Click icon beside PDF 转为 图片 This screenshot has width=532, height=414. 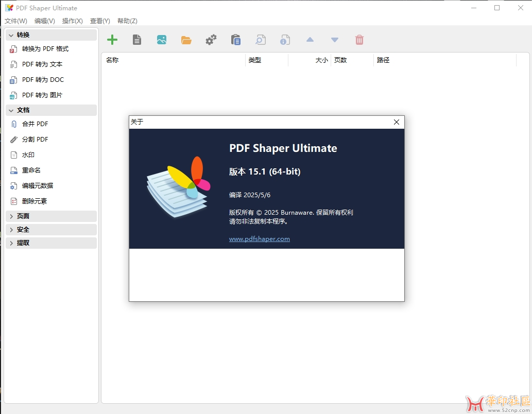pyautogui.click(x=13, y=95)
